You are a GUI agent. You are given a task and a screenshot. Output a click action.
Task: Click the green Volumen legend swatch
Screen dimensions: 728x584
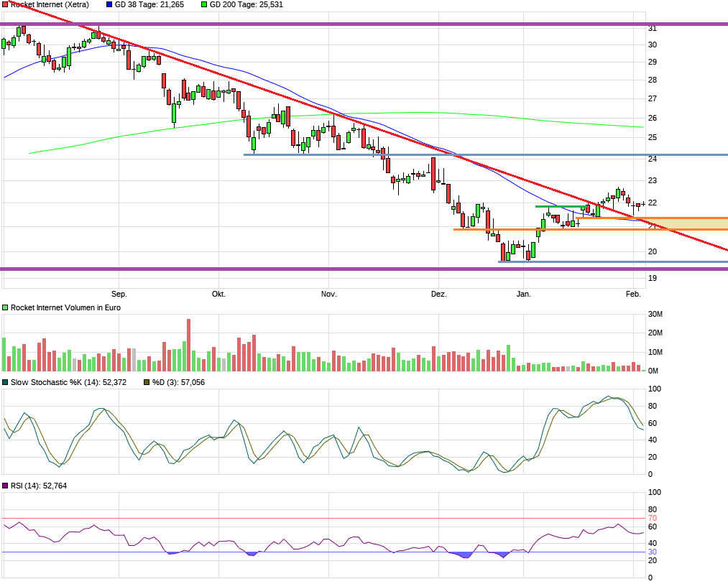(x=5, y=307)
